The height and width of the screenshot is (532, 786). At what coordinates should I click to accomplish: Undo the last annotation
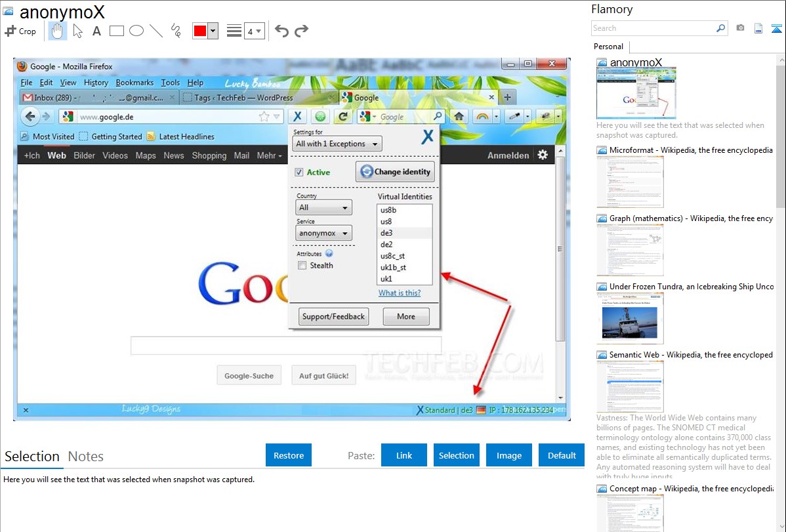281,31
